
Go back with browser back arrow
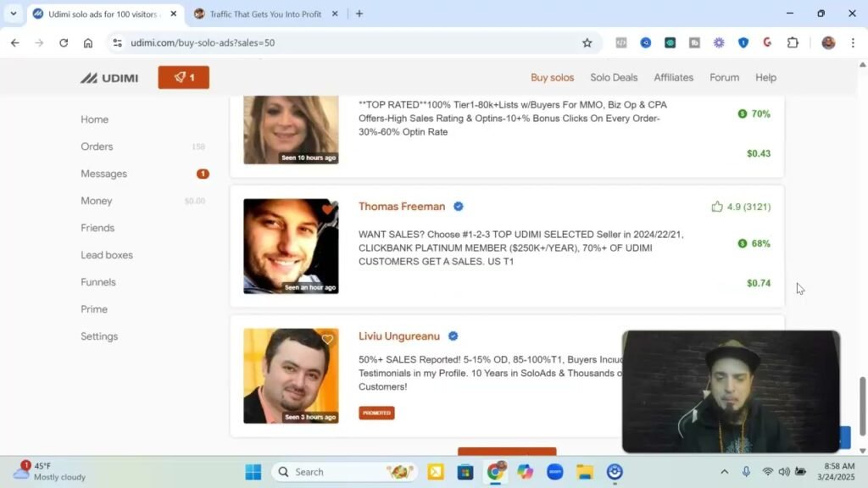[x=15, y=42]
